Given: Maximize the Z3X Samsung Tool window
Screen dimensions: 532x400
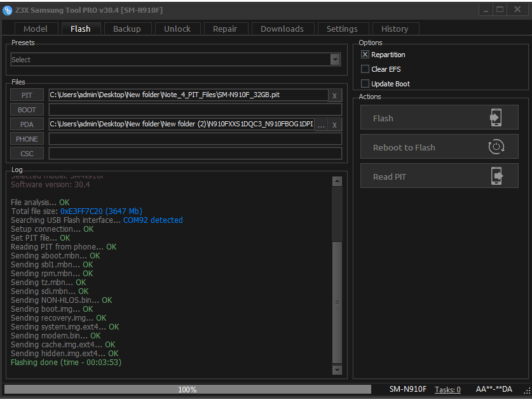Looking at the screenshot, I should point(500,10).
